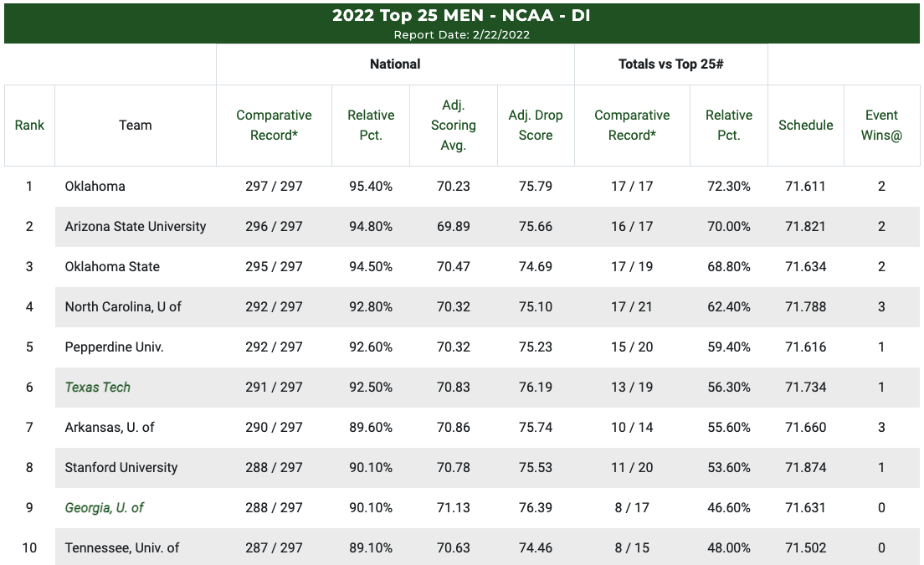The image size is (924, 565).
Task: Open the Texas Tech team link
Action: pyautogui.click(x=98, y=387)
